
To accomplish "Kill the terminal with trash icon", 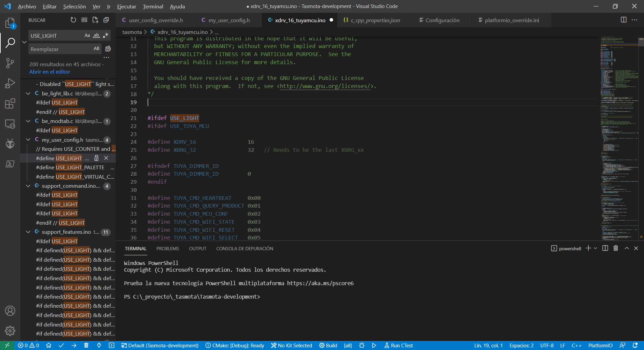I will point(615,248).
